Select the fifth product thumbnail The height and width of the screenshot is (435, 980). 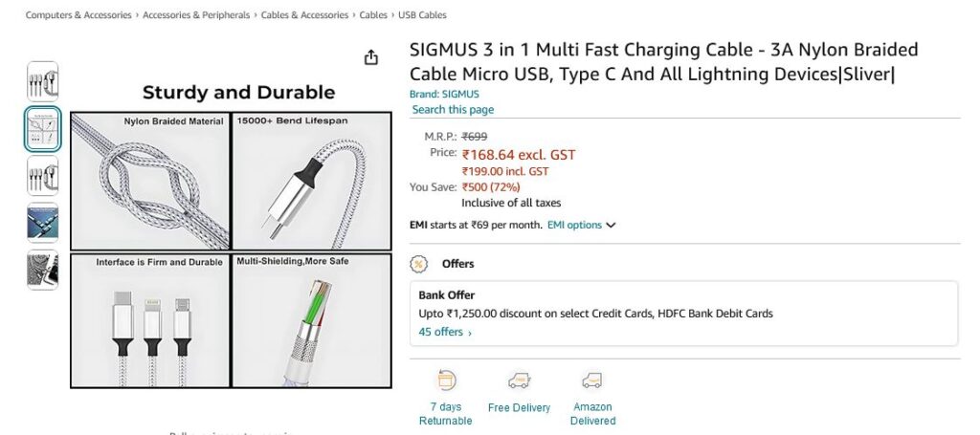[x=43, y=270]
